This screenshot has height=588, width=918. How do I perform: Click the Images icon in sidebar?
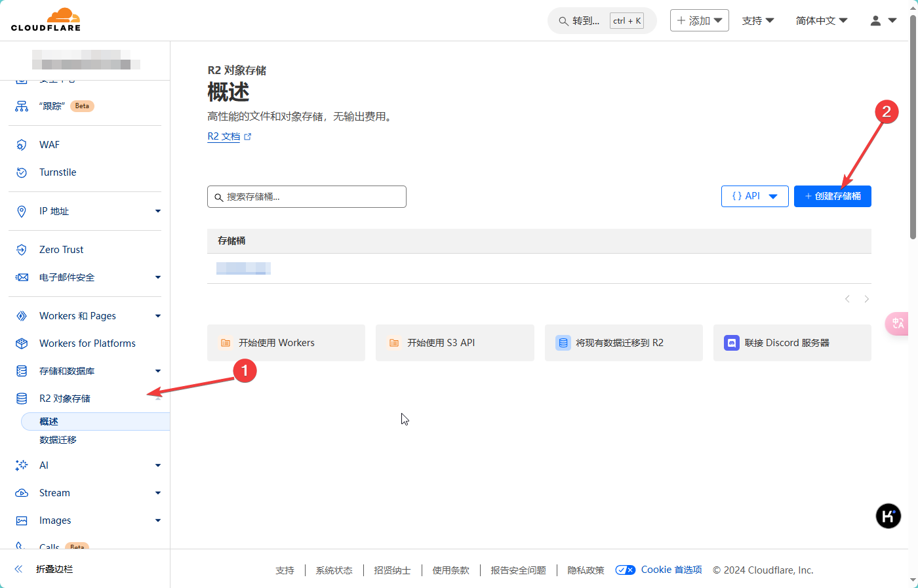[22, 520]
